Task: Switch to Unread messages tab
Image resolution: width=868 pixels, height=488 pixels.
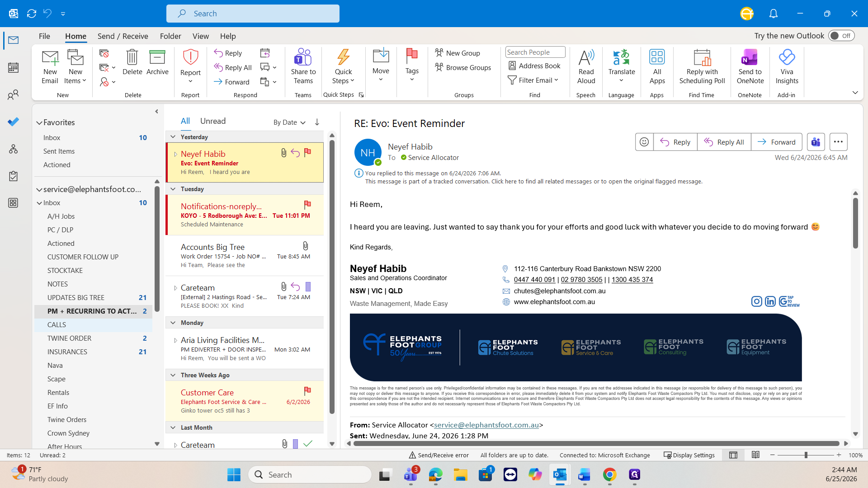Action: click(213, 121)
